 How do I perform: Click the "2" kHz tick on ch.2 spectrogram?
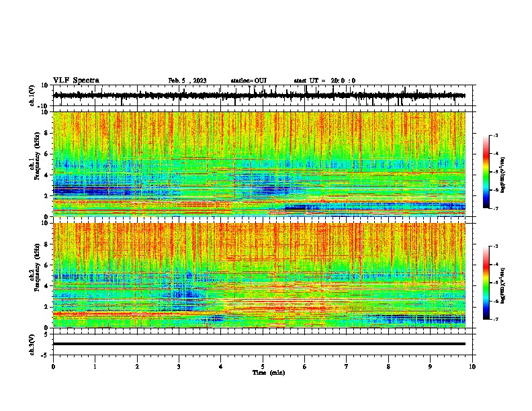(x=46, y=307)
